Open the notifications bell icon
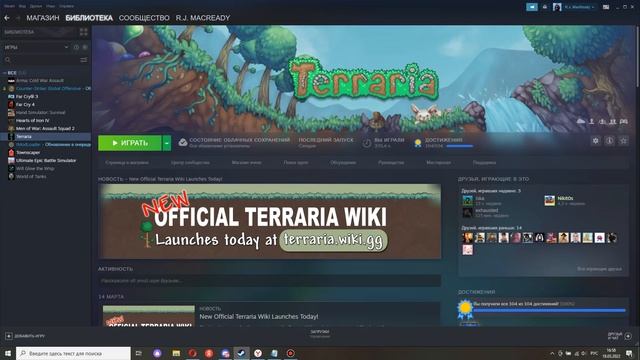The image size is (640, 360). click(544, 7)
